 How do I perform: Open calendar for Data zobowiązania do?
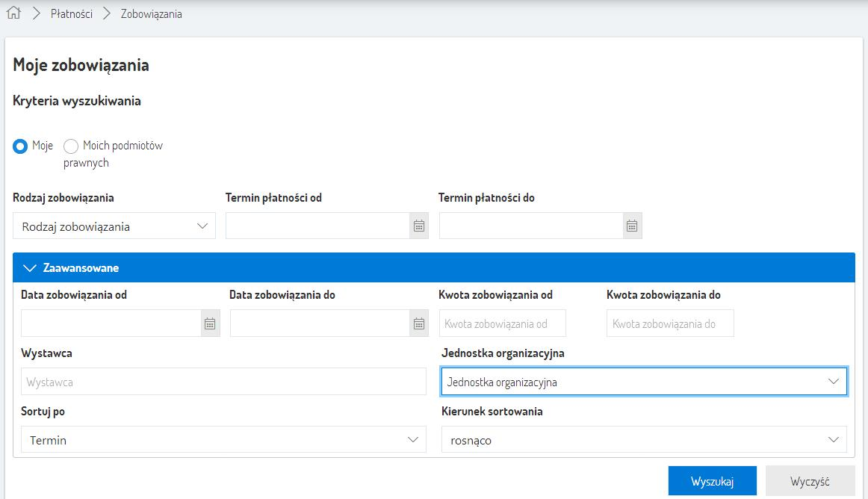point(419,323)
